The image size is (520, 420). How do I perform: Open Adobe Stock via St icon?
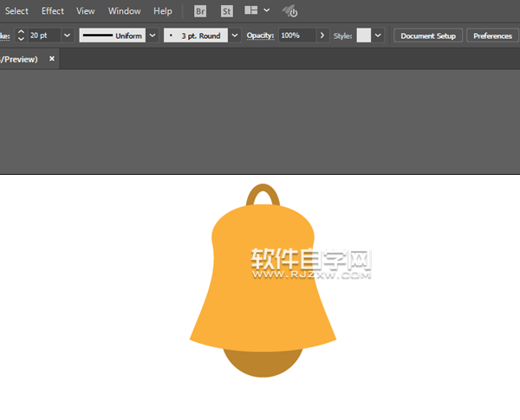pyautogui.click(x=226, y=11)
